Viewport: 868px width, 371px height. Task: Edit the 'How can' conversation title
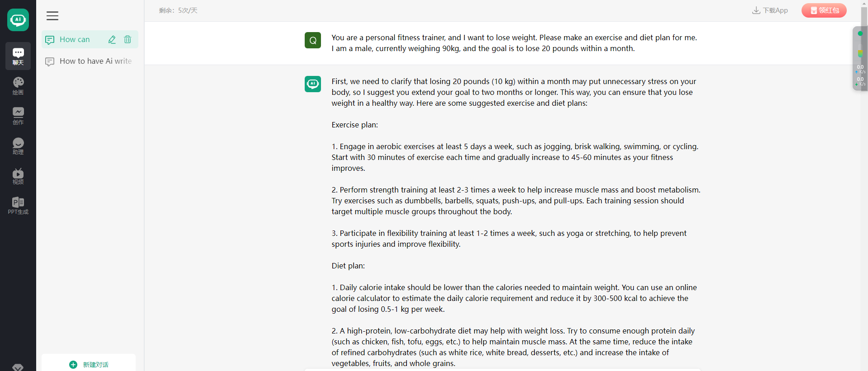112,40
